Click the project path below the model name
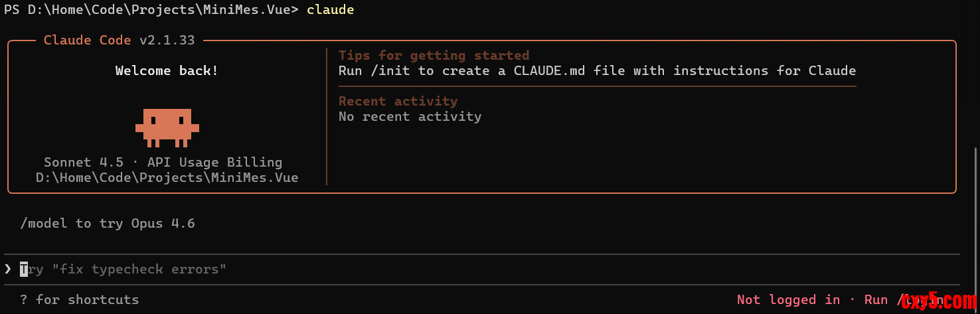This screenshot has width=980, height=314. click(x=167, y=177)
